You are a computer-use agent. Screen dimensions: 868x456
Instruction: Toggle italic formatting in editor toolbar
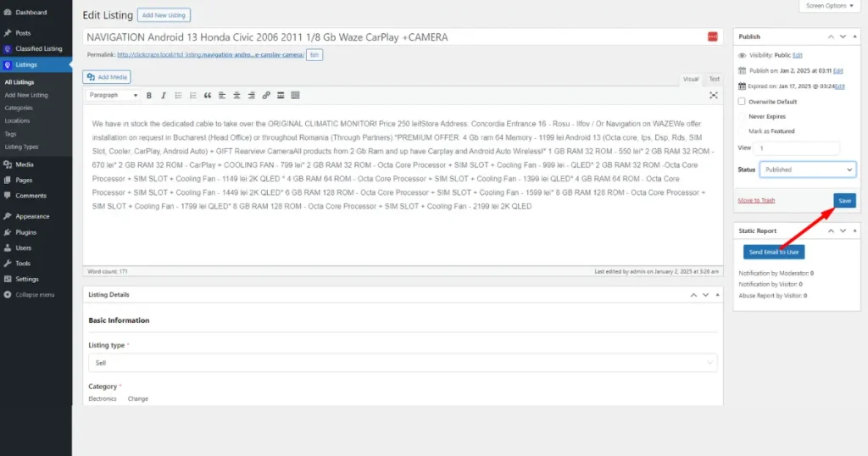tap(164, 95)
